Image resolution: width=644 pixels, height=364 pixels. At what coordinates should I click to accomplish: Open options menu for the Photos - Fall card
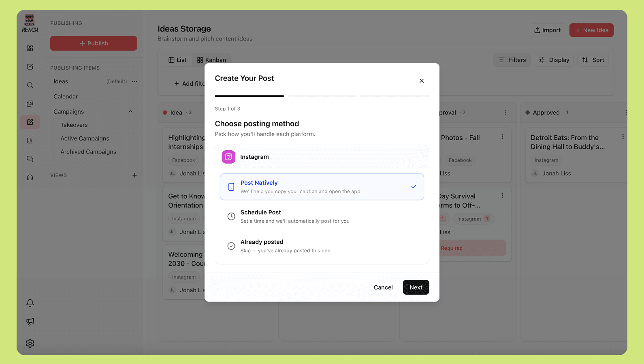coord(502,137)
